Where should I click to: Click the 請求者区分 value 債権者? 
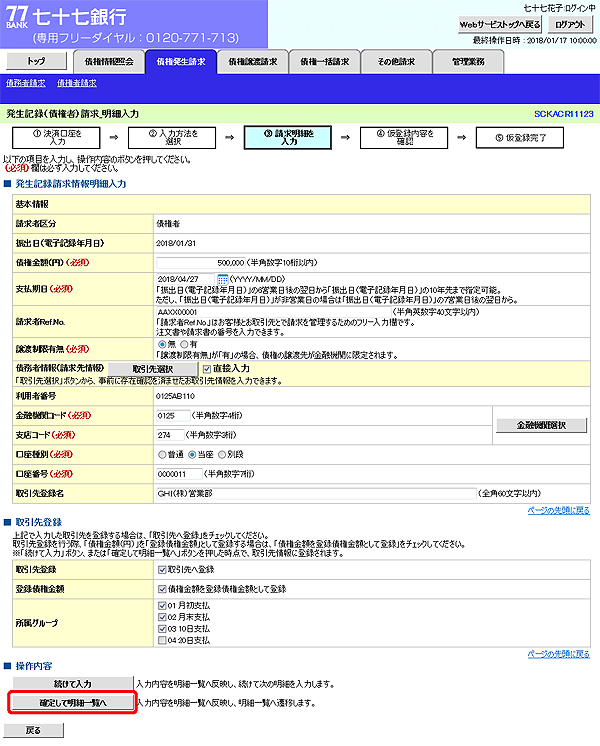tap(168, 224)
